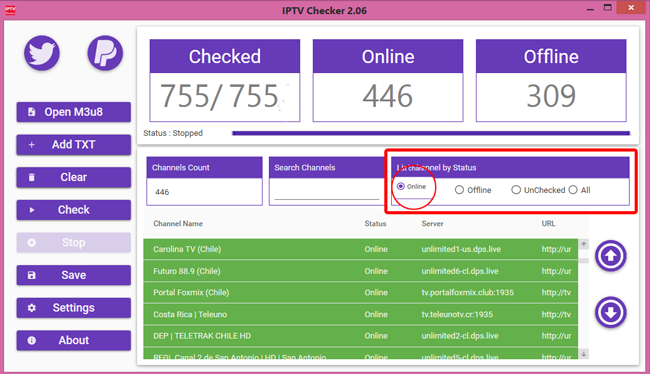Click the circle icon on Stop
Screen dimensions: 650x374
click(x=32, y=243)
